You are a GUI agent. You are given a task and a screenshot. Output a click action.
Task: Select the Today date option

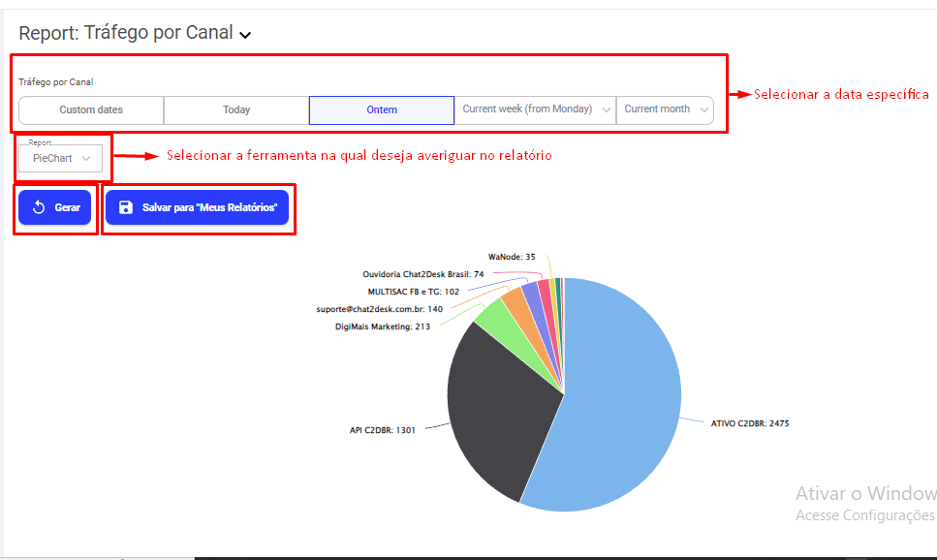[x=236, y=109]
